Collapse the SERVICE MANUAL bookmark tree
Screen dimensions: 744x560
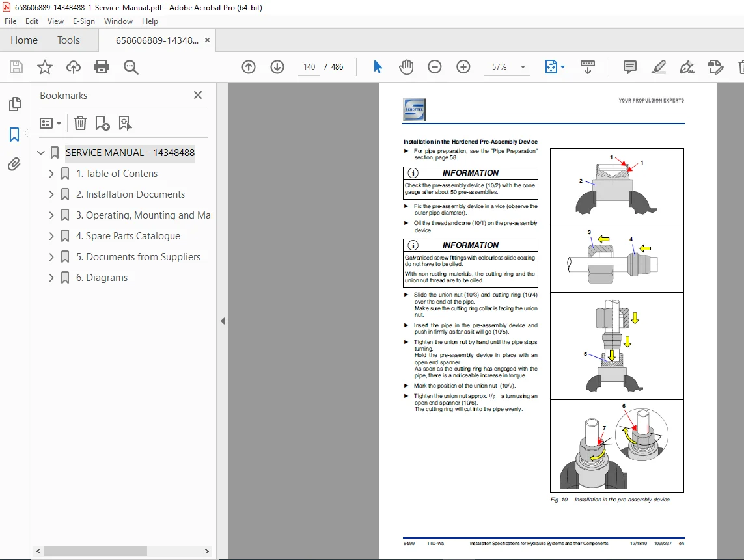click(x=41, y=153)
